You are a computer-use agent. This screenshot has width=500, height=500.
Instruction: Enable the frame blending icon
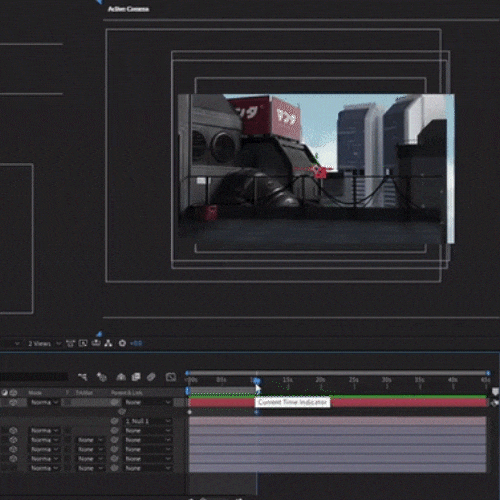point(136,377)
